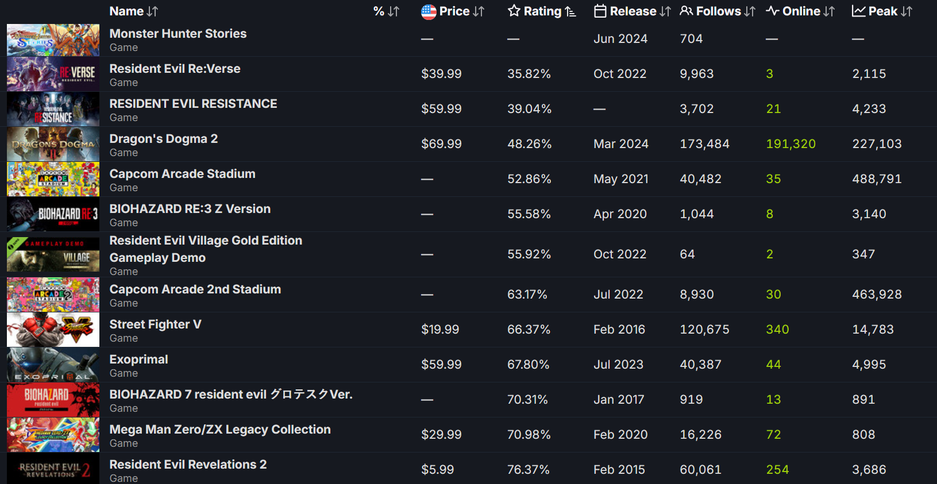
Task: Click Resident Evil Village Gold Edition Gameplay Demo
Action: tap(205, 249)
